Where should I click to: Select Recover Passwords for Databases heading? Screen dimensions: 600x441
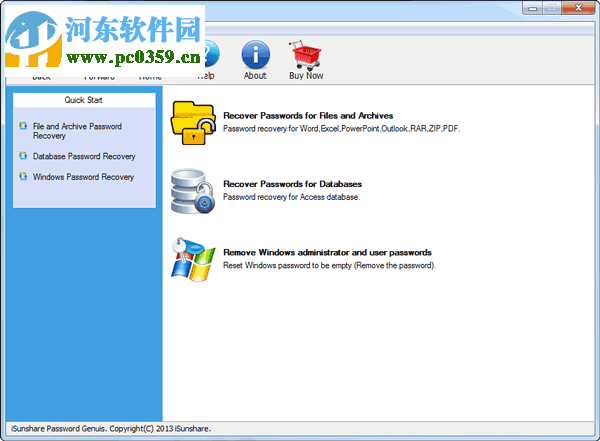click(292, 184)
